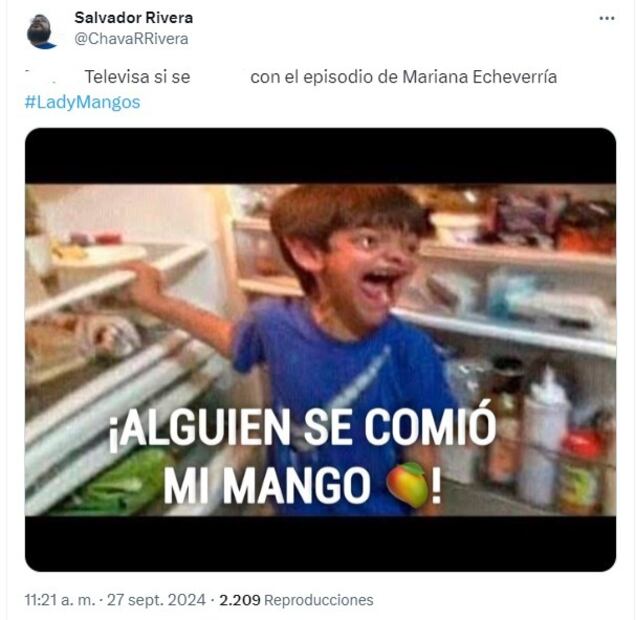Open the Salvador Rivera display name link
Viewport: 636px width, 620px height.
[x=133, y=18]
